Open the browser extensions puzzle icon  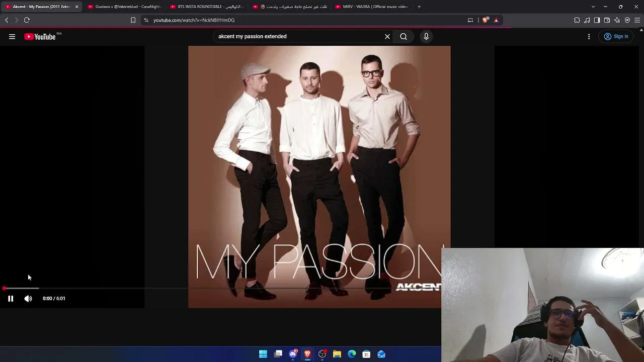coord(577,20)
